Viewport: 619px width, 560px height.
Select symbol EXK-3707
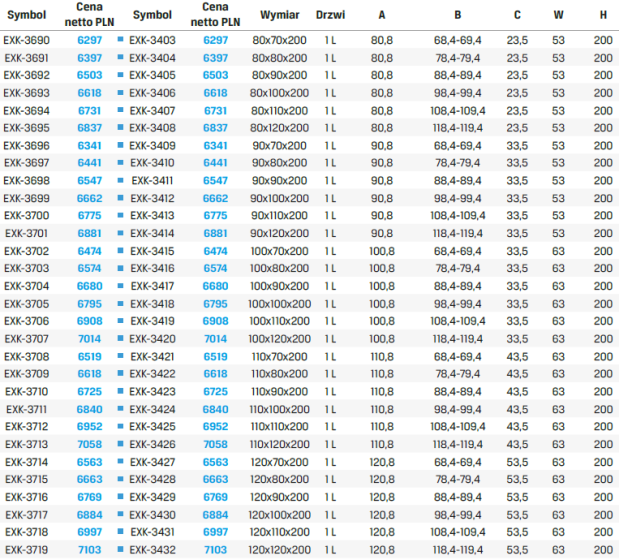pyautogui.click(x=26, y=339)
